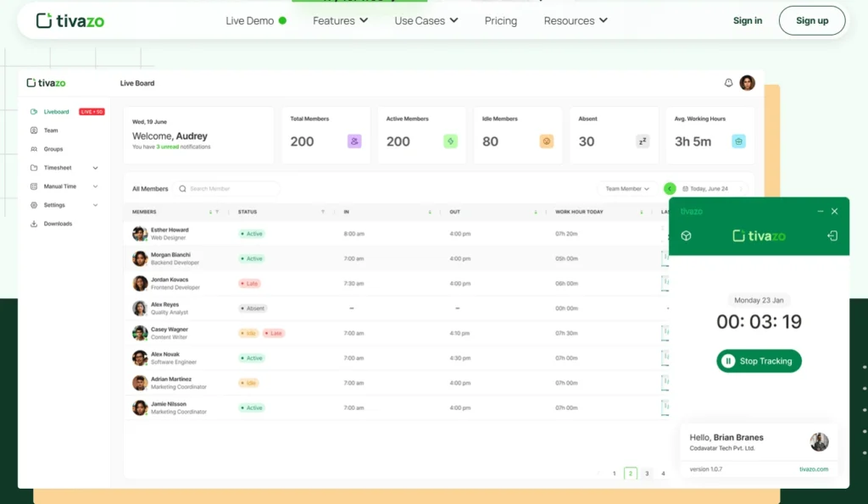Viewport: 868px width, 504px height.
Task: Select Casey Wagner member row
Action: tap(397, 334)
